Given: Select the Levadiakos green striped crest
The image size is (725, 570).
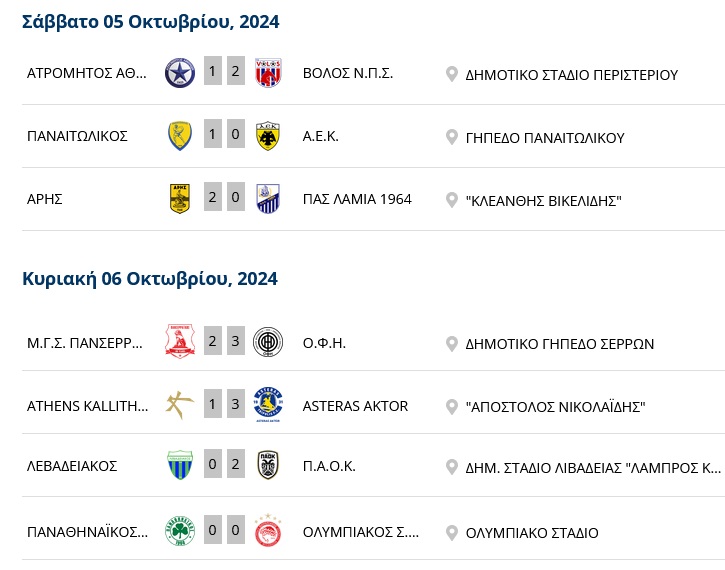Looking at the screenshot, I should click(180, 465).
